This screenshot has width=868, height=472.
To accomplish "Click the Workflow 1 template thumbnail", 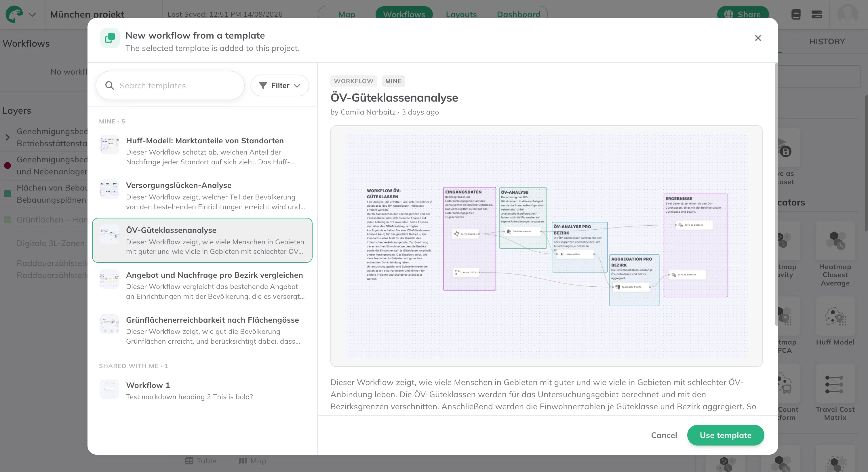I will click(x=109, y=389).
